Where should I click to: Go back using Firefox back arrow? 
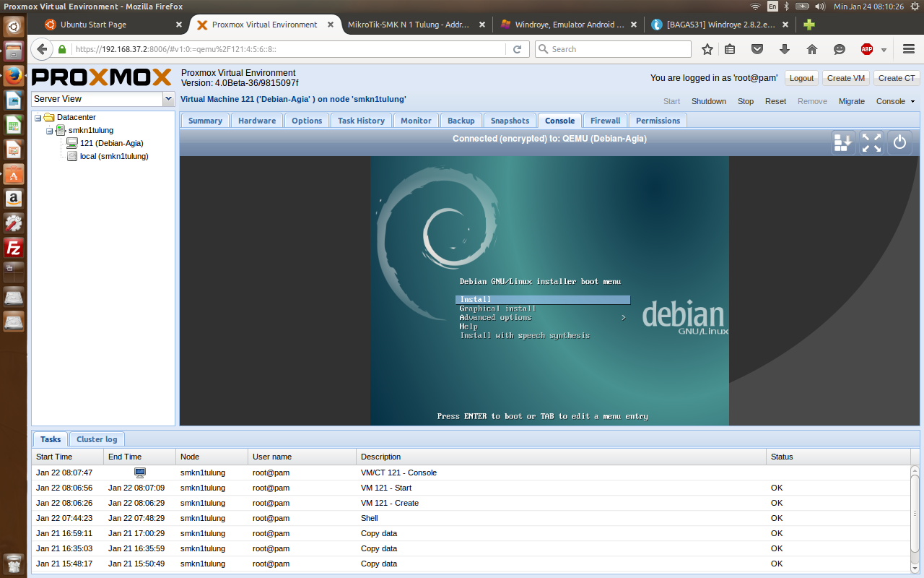[42, 49]
